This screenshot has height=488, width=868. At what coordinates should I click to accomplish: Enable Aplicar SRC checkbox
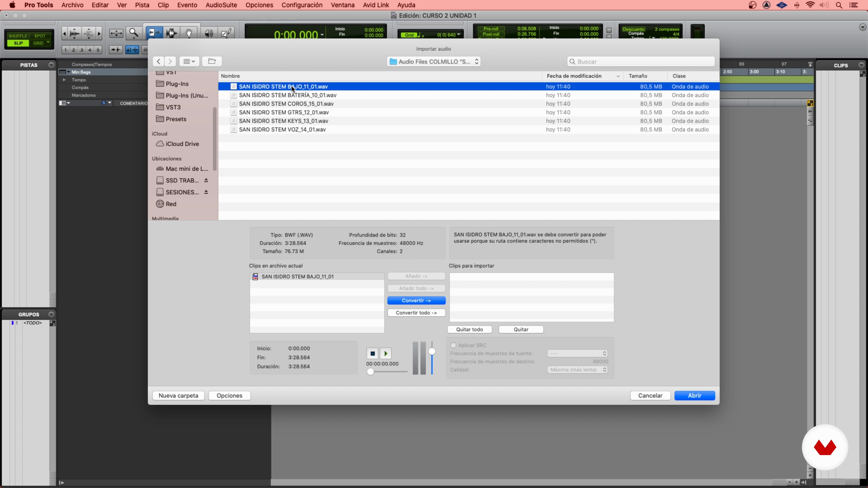click(453, 345)
